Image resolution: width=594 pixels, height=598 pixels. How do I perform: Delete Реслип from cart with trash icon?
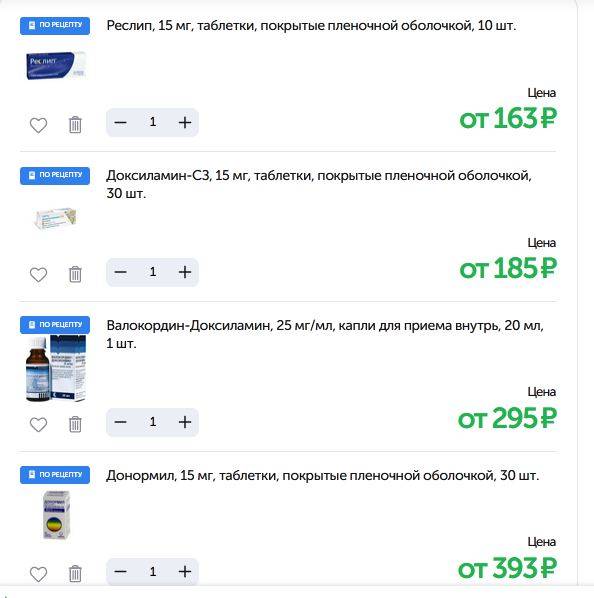pyautogui.click(x=75, y=124)
